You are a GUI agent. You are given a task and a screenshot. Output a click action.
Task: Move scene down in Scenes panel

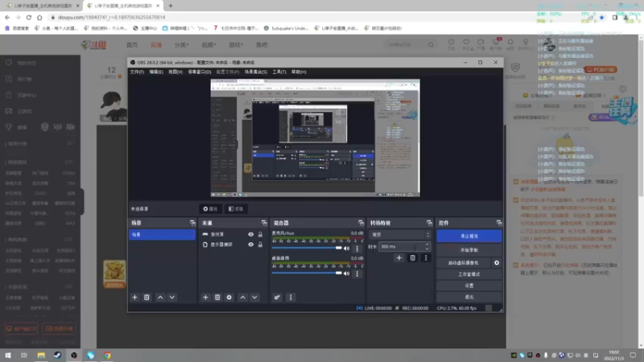tap(172, 297)
